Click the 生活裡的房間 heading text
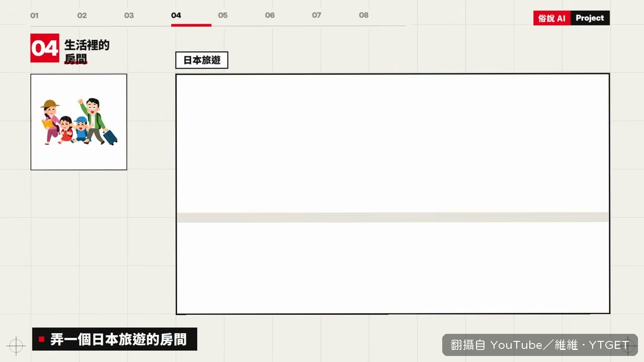The height and width of the screenshot is (362, 644). pos(87,52)
